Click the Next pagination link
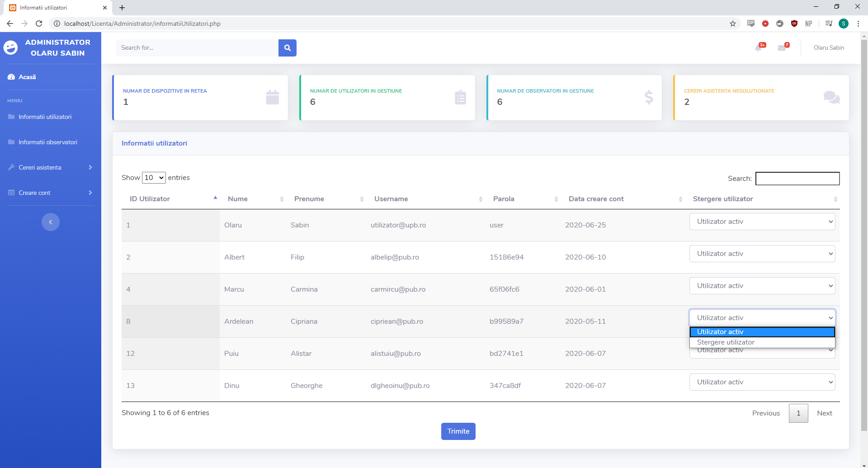This screenshot has width=868, height=468. (824, 413)
